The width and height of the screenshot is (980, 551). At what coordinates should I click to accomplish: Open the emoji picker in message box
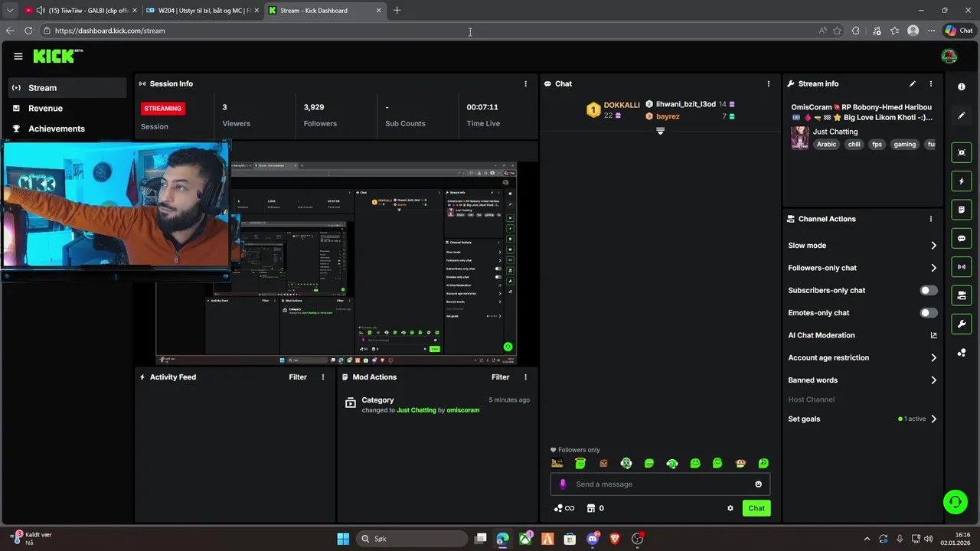(x=759, y=484)
